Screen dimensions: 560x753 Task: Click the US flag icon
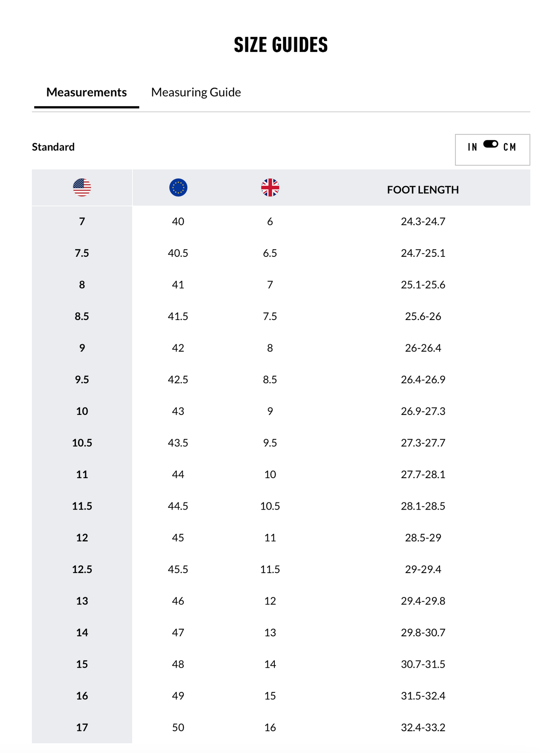coord(82,187)
